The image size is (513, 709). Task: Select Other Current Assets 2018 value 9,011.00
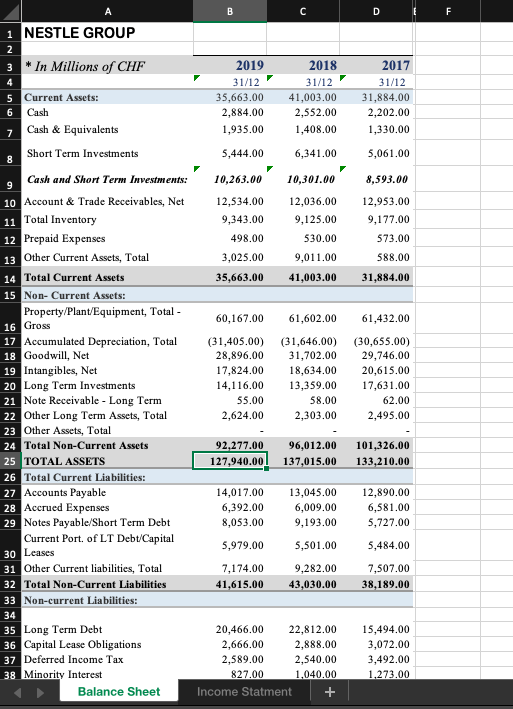(303, 257)
